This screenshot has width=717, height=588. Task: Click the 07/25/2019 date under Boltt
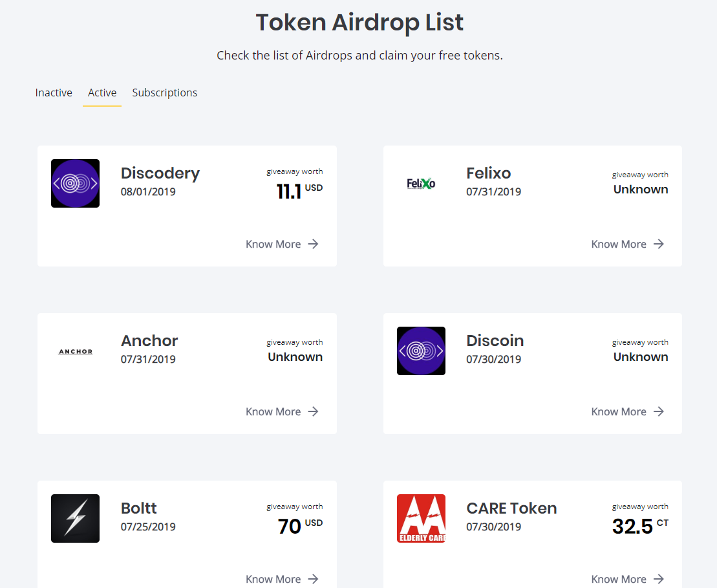coord(148,527)
